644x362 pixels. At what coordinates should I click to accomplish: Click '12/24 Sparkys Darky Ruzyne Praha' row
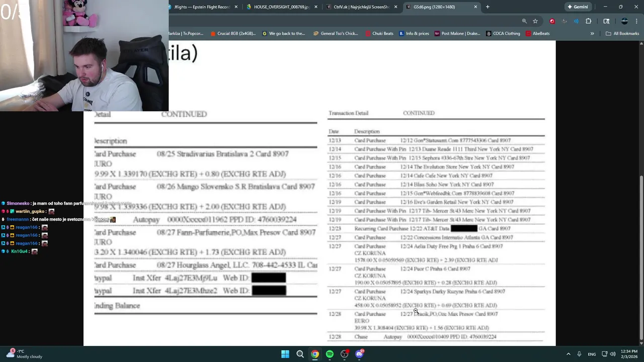[436, 292]
